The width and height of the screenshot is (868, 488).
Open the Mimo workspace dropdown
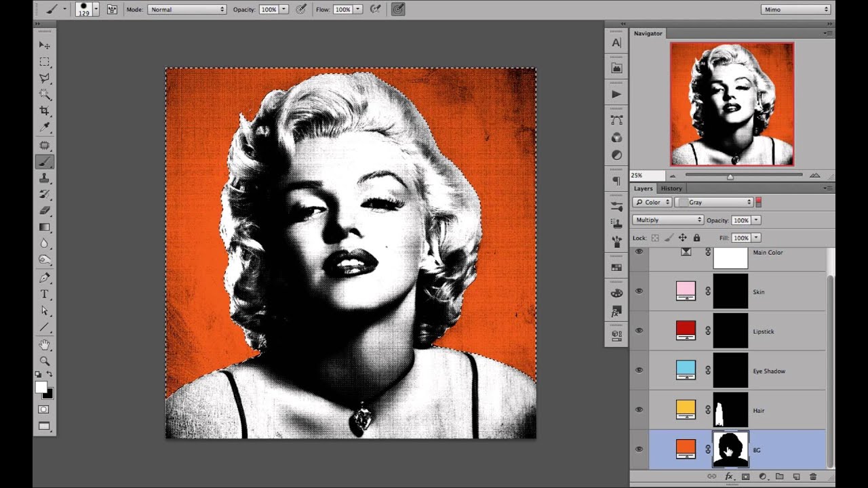[x=795, y=9]
